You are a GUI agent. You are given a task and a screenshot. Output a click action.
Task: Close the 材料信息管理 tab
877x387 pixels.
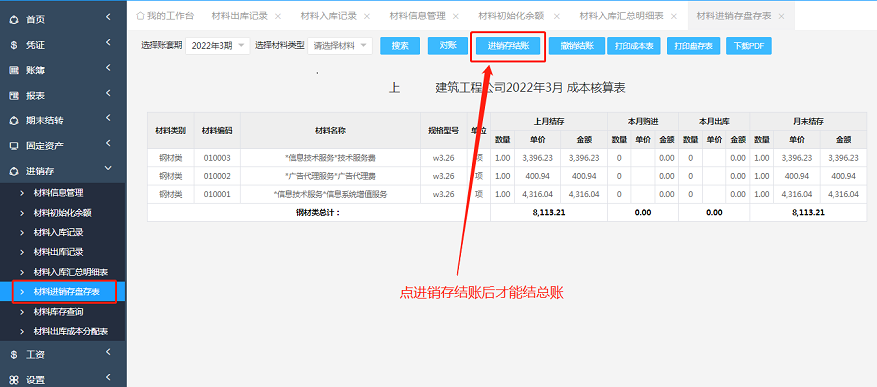(x=455, y=16)
